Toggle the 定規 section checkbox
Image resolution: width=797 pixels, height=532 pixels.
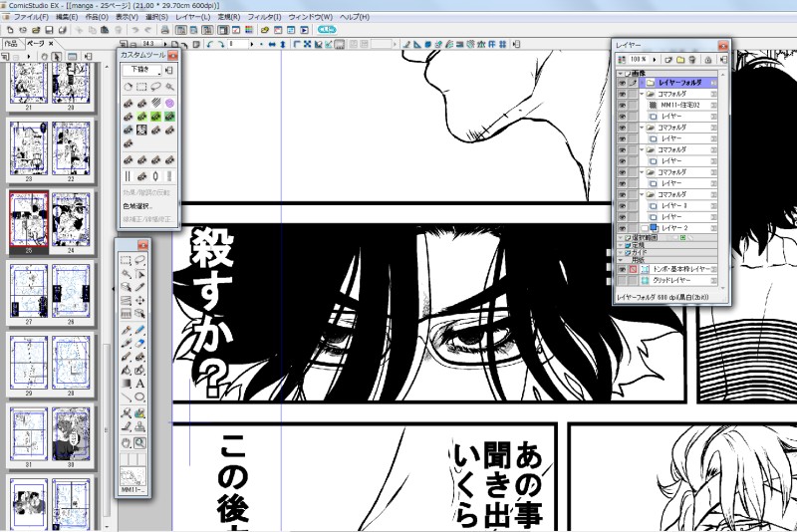(x=628, y=245)
